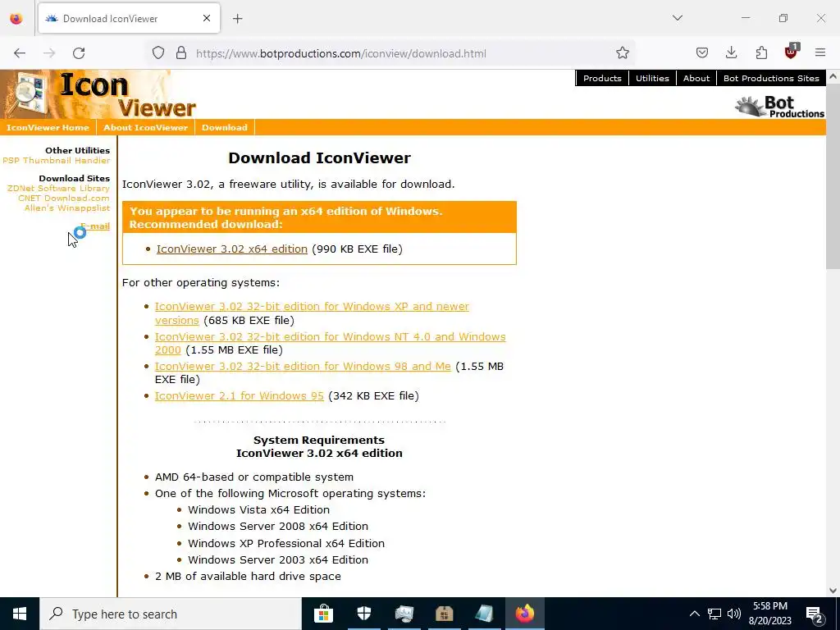Click the monitor app taskbar icon
This screenshot has height=630, width=840.
tap(404, 614)
